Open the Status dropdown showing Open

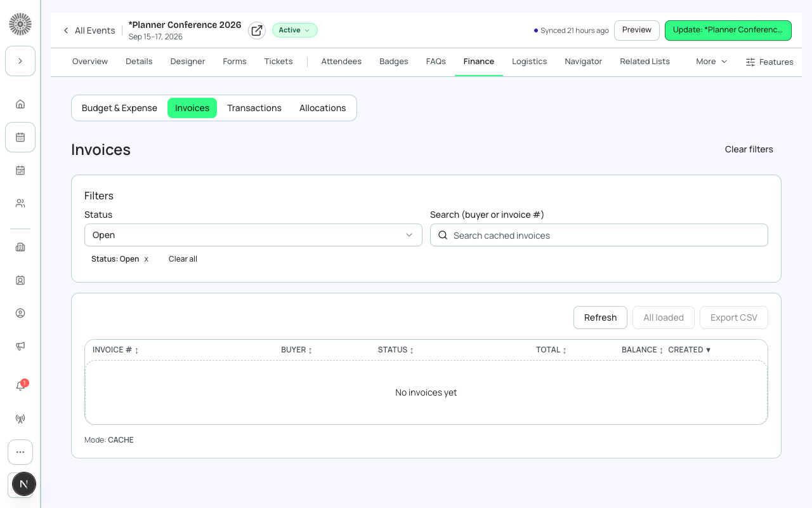(253, 235)
